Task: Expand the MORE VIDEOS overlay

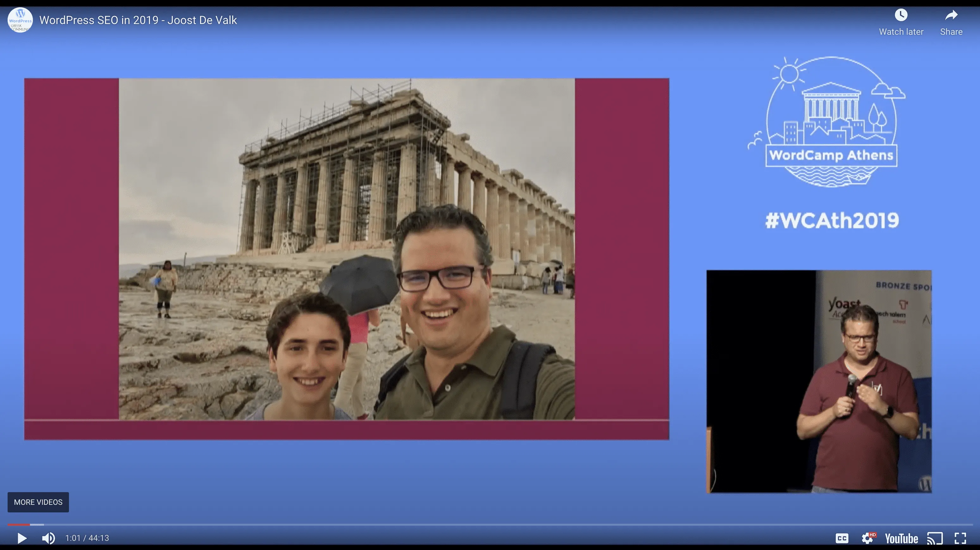Action: point(38,502)
